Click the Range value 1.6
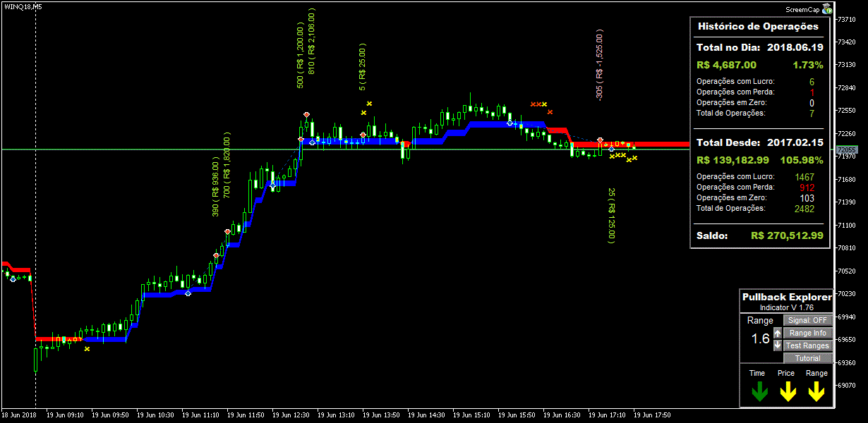868x423 pixels. click(x=760, y=339)
